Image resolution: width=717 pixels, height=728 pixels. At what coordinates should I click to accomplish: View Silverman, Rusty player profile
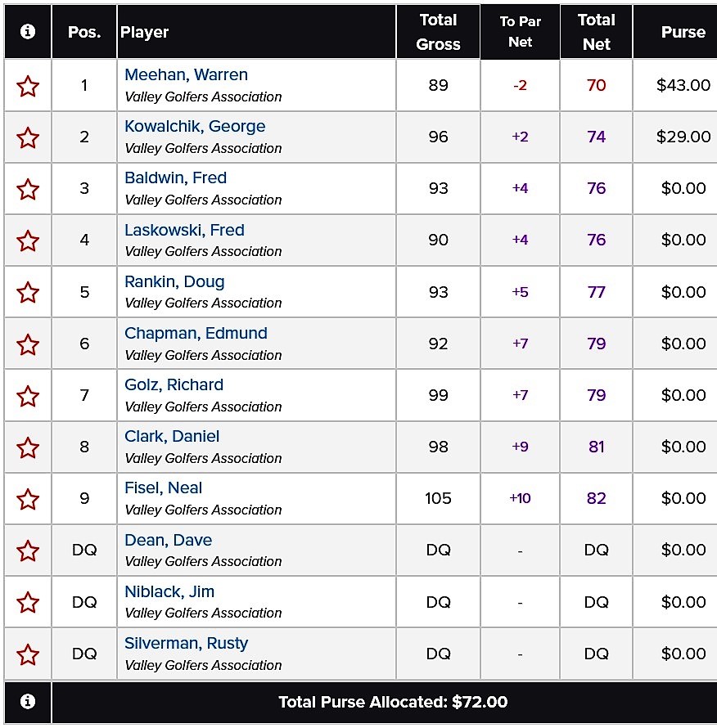pyautogui.click(x=186, y=644)
